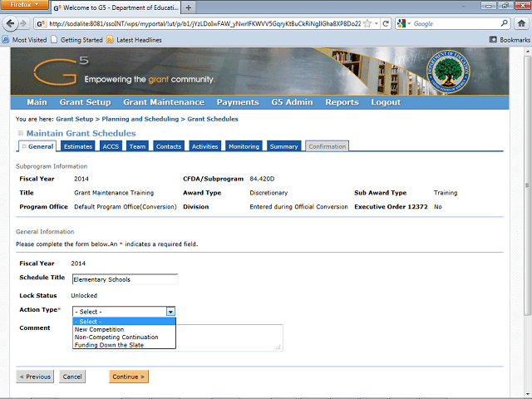The width and height of the screenshot is (532, 399).
Task: Click the title 'Grant Maintenance Training'
Action: point(114,193)
